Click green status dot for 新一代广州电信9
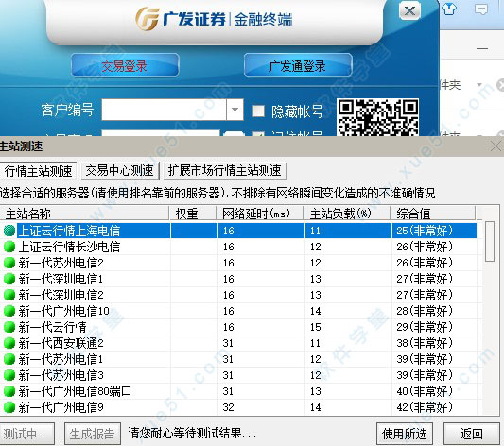 9,407
